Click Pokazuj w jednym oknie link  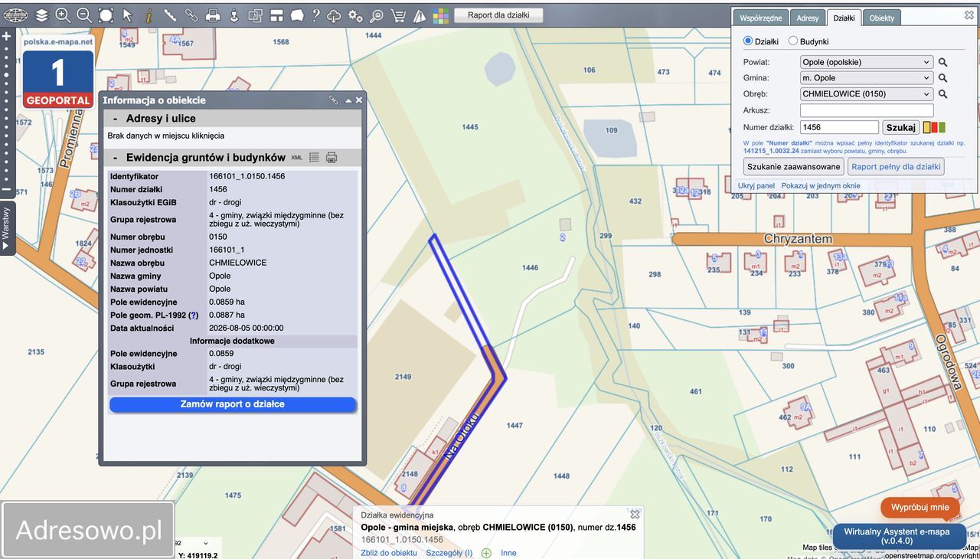tap(821, 186)
